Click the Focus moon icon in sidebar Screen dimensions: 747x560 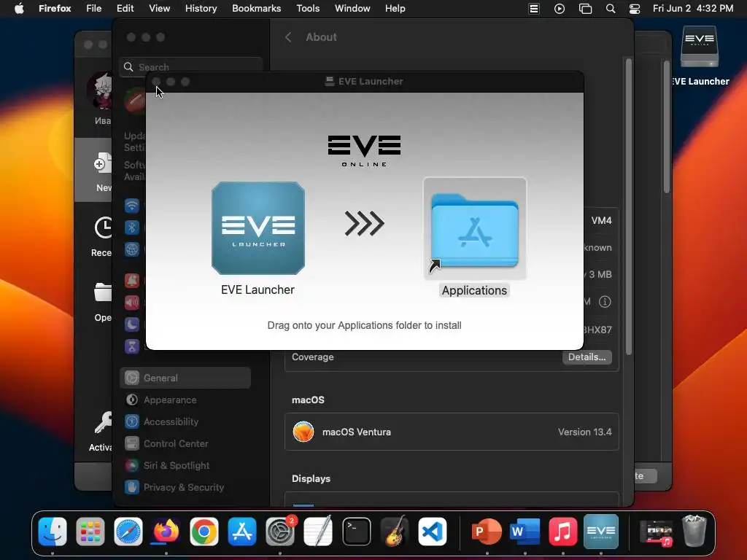tap(132, 324)
